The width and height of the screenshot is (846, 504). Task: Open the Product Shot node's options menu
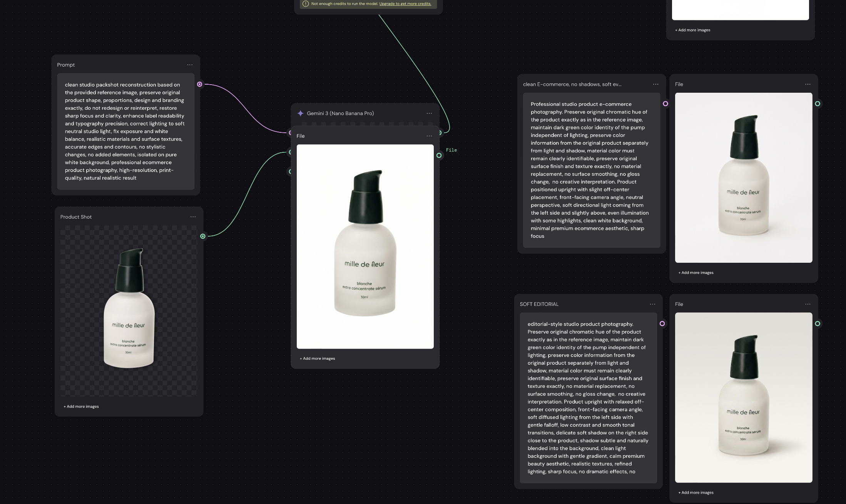click(x=193, y=217)
